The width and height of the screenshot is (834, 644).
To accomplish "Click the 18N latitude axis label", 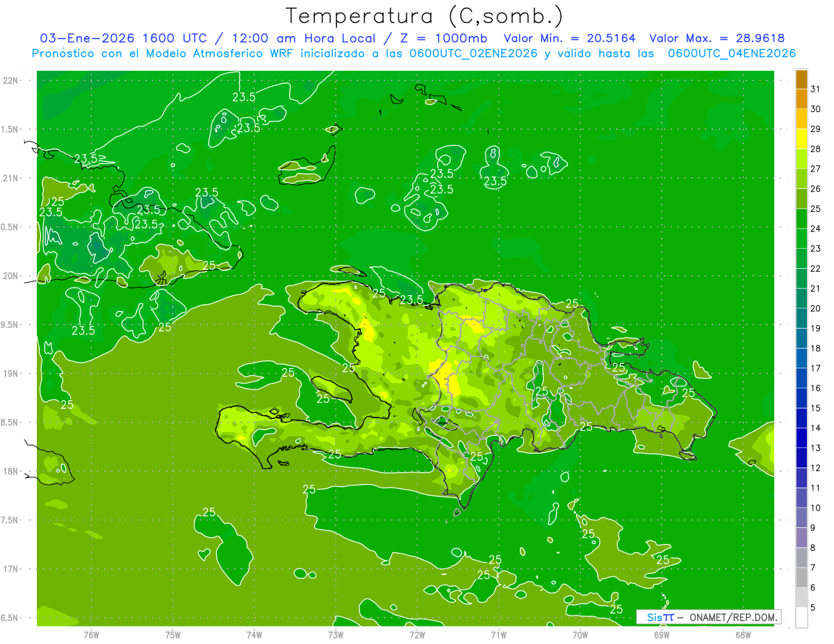I will pyautogui.click(x=12, y=472).
